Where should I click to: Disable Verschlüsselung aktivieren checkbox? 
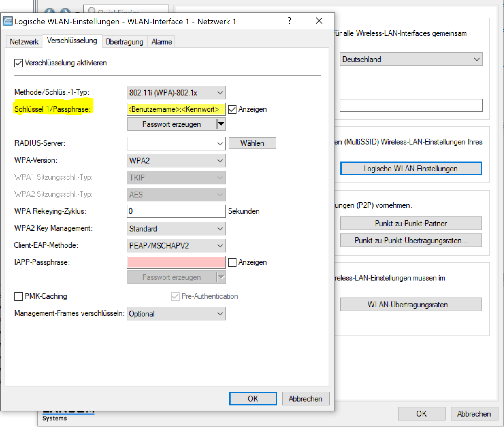click(19, 63)
